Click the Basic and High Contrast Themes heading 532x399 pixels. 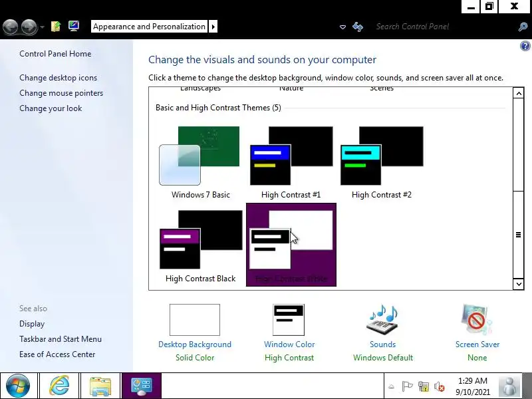218,108
